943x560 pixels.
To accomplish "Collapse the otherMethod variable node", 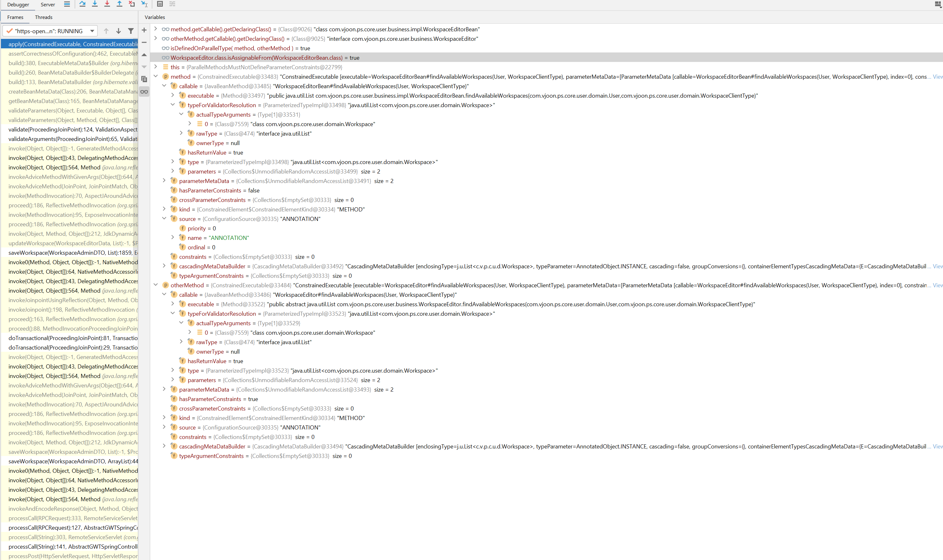I will pos(156,285).
